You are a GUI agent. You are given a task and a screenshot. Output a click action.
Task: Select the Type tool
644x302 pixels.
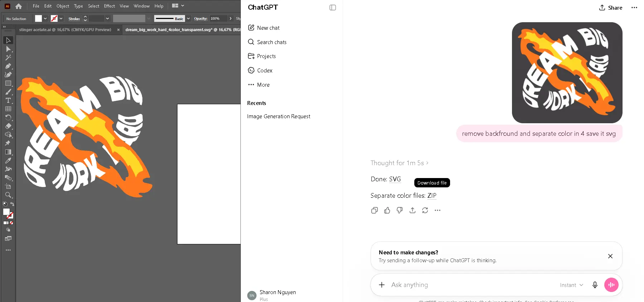pos(8,100)
